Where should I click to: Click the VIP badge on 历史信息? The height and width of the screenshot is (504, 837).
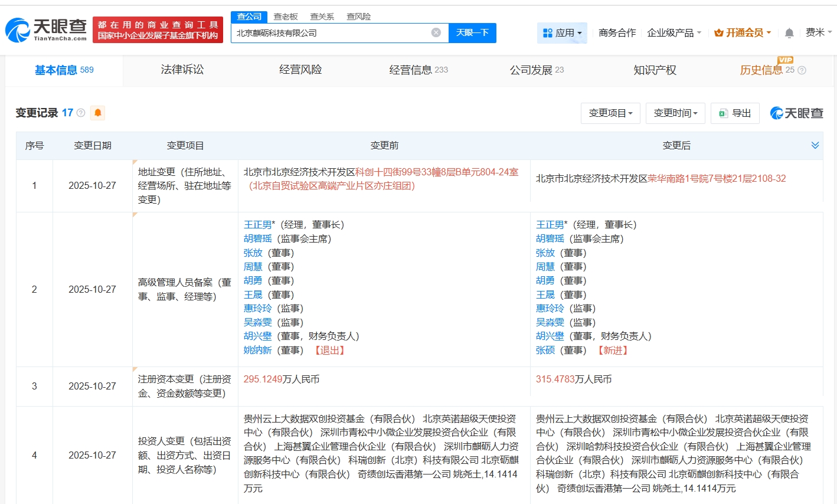(786, 61)
